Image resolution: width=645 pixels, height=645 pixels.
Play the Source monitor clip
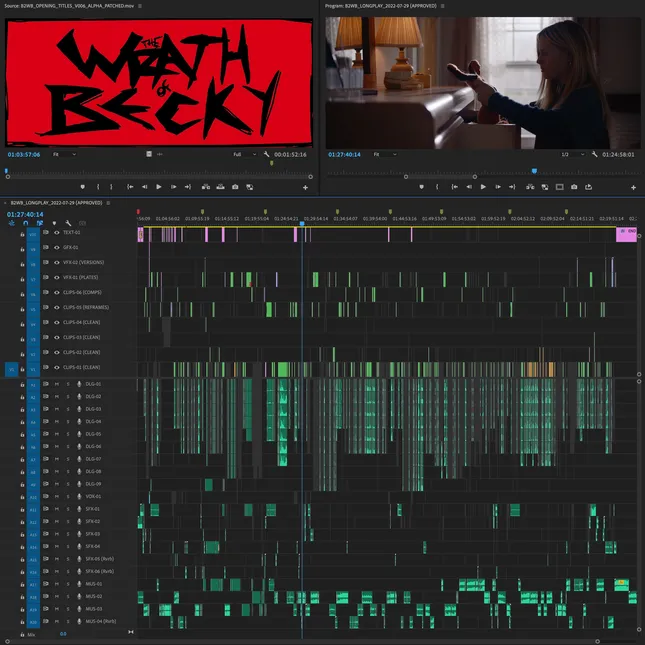[x=158, y=187]
